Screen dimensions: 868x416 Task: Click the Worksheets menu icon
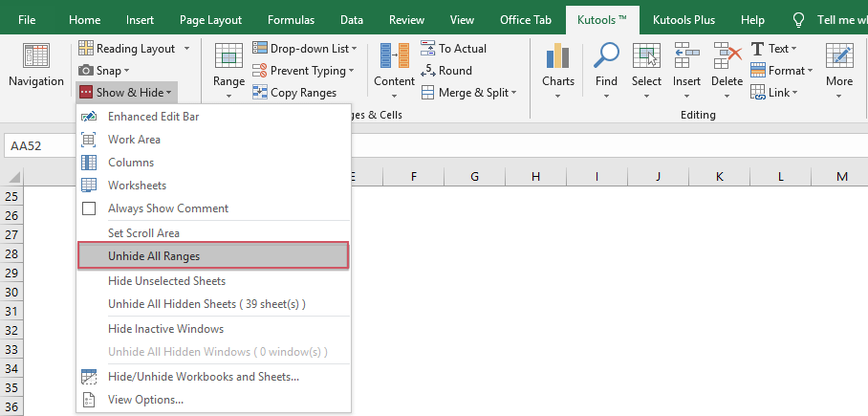pyautogui.click(x=89, y=185)
